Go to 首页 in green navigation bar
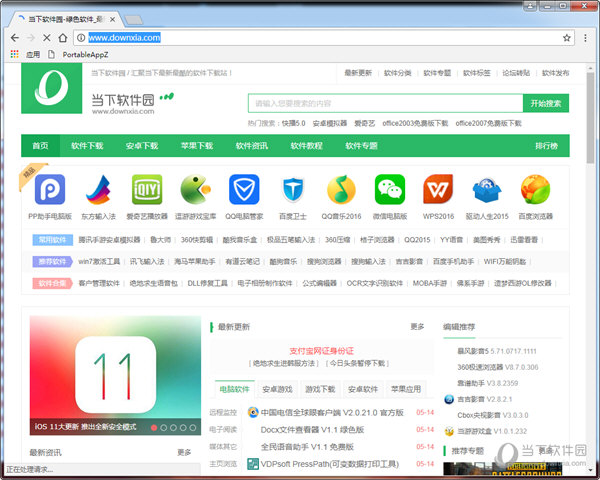The image size is (600, 480). 41,146
